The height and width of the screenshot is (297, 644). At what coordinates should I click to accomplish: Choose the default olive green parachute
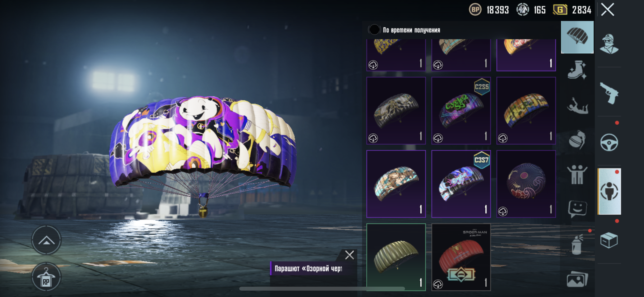click(396, 257)
